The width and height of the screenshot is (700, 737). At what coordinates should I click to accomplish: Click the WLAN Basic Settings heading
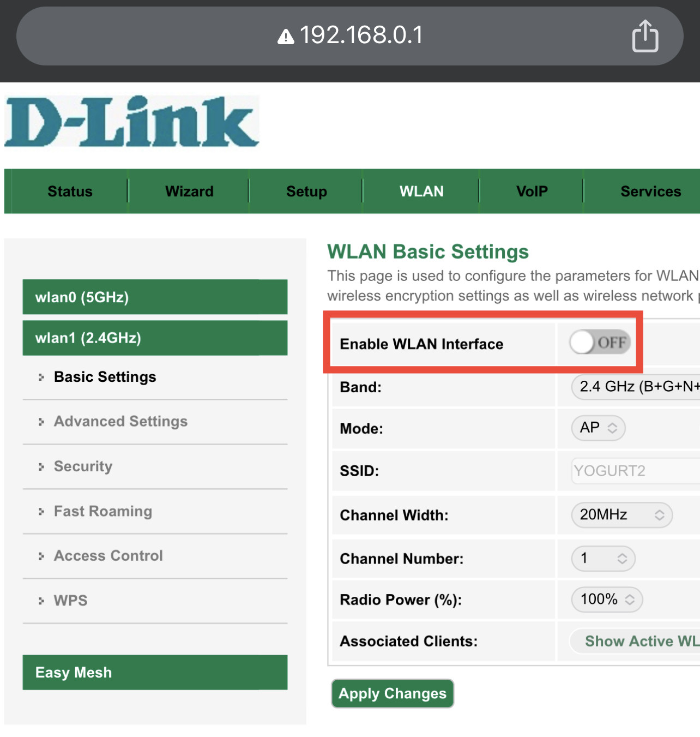[428, 251]
